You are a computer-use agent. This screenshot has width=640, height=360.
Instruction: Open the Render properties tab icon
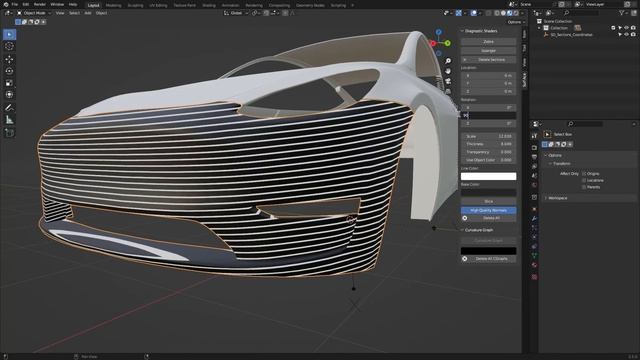pos(534,147)
